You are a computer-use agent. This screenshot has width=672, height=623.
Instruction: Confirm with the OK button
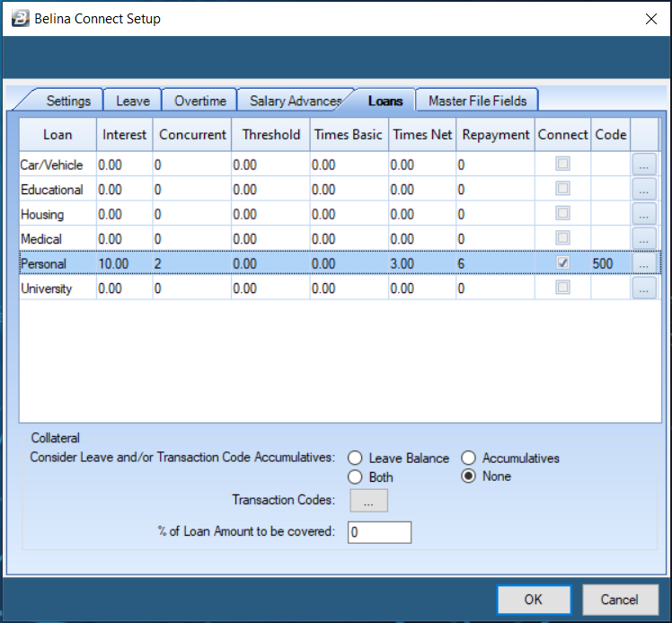point(534,600)
